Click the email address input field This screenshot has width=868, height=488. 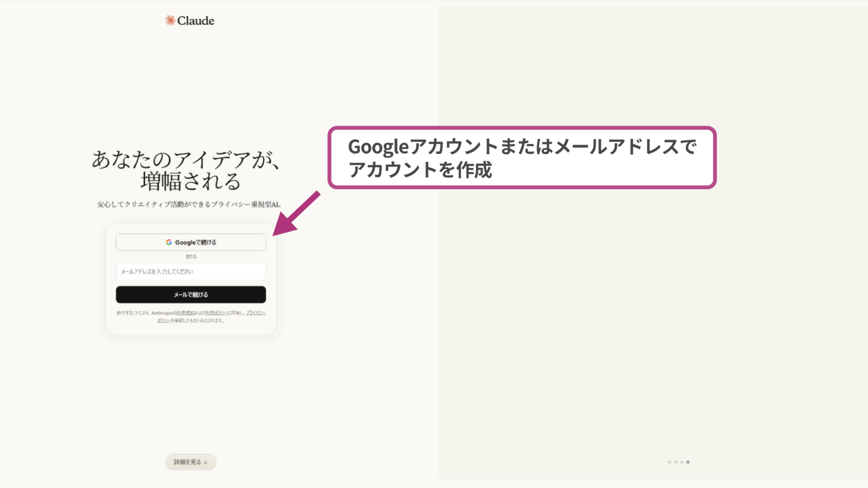coord(191,272)
